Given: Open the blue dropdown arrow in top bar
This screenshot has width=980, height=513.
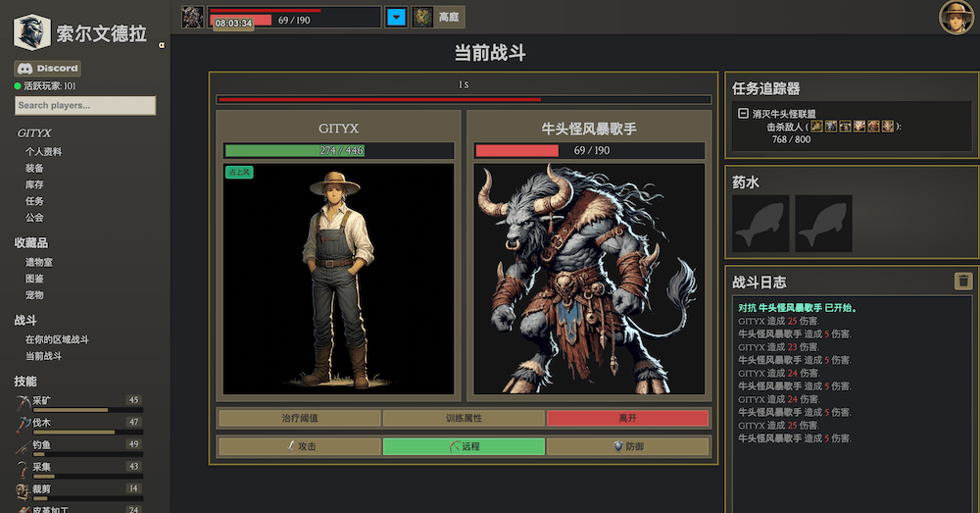Looking at the screenshot, I should click(396, 17).
